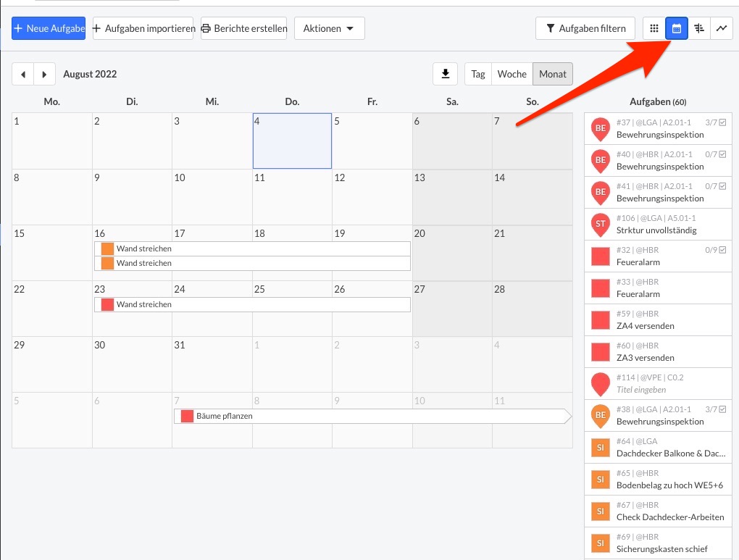Click the Berichte erstellen button
The width and height of the screenshot is (739, 560).
(x=243, y=28)
